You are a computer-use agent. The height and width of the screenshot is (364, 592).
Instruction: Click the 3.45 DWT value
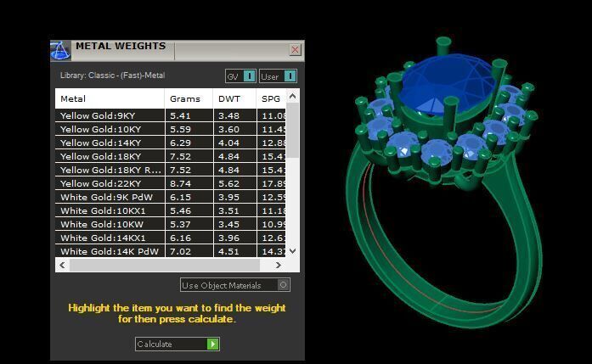pyautogui.click(x=228, y=225)
